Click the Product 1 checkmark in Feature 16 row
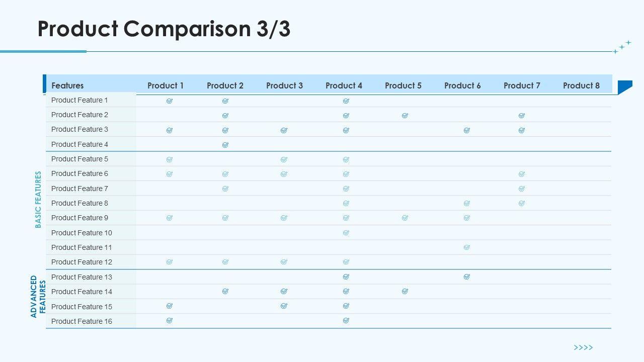The width and height of the screenshot is (644, 362). (x=170, y=321)
